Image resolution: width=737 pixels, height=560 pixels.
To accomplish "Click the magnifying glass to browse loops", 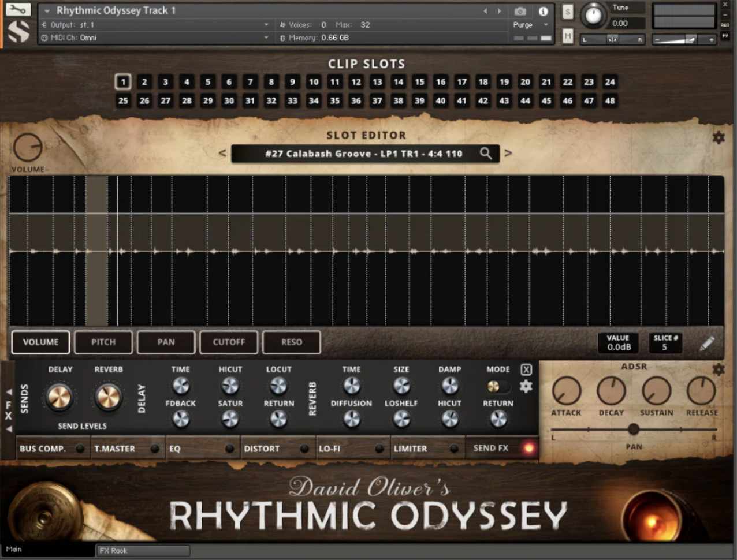I will [x=486, y=153].
